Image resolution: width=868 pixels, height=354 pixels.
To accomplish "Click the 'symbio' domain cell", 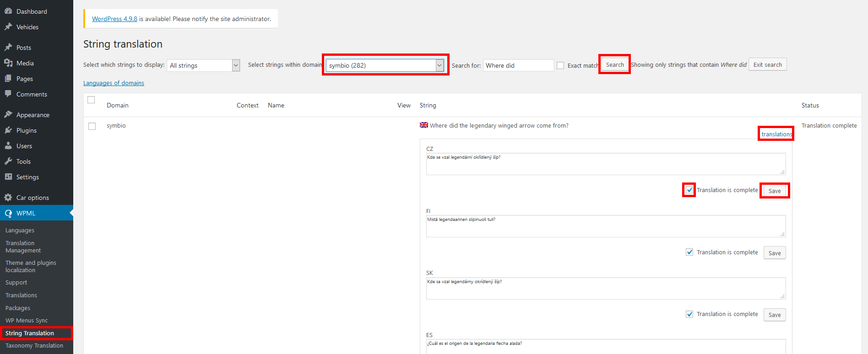I will click(116, 125).
